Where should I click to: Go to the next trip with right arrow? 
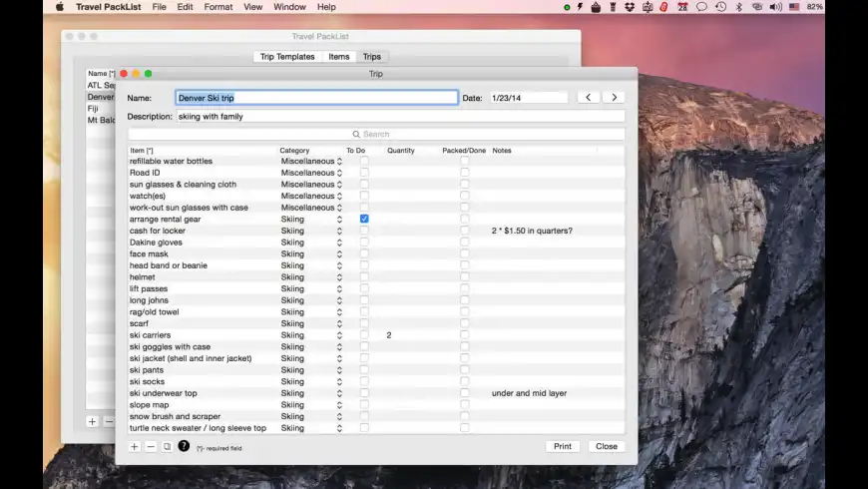tap(614, 98)
